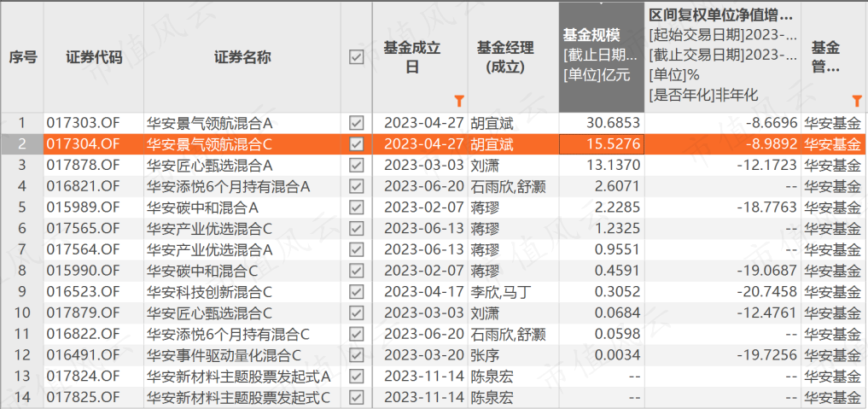Toggle checkbox for 华安添悦6个月持有混合C row
Screen dimensions: 868x409
tap(357, 334)
